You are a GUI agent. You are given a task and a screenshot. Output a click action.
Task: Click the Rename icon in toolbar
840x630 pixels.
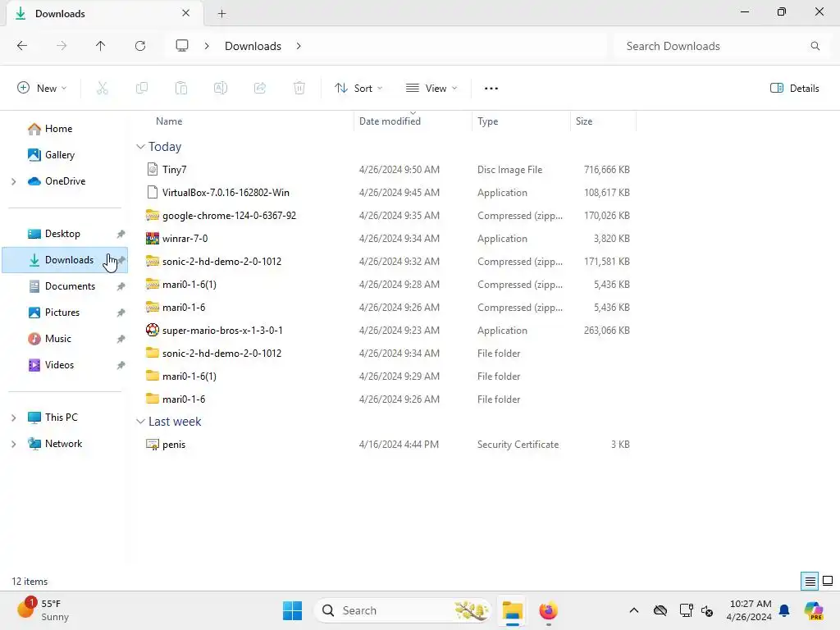221,89
